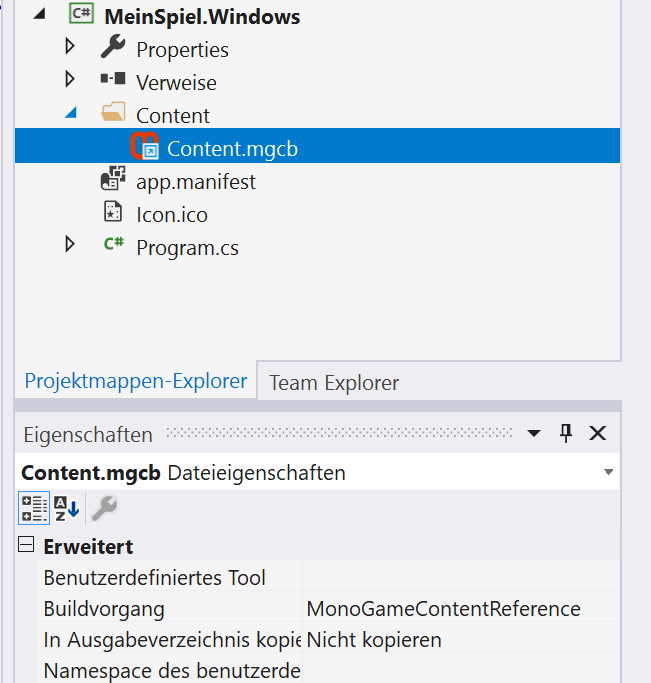The height and width of the screenshot is (683, 651).
Task: Switch to the Projektmappen-Explorer tab
Action: pyautogui.click(x=135, y=381)
